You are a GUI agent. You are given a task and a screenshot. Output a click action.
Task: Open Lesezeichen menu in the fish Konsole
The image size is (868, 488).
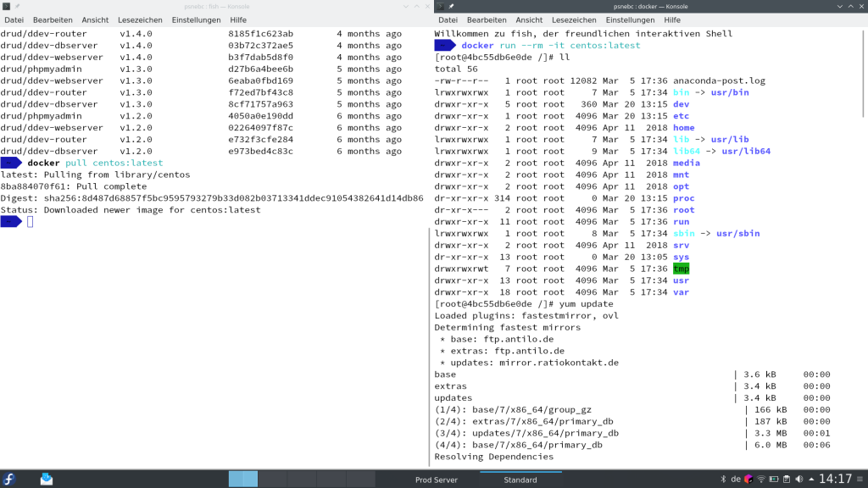click(x=139, y=19)
